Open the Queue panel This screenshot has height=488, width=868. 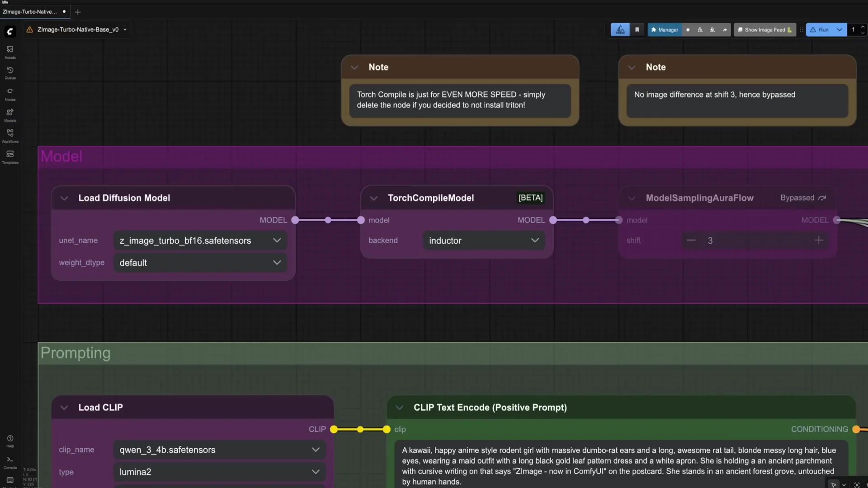click(x=9, y=72)
